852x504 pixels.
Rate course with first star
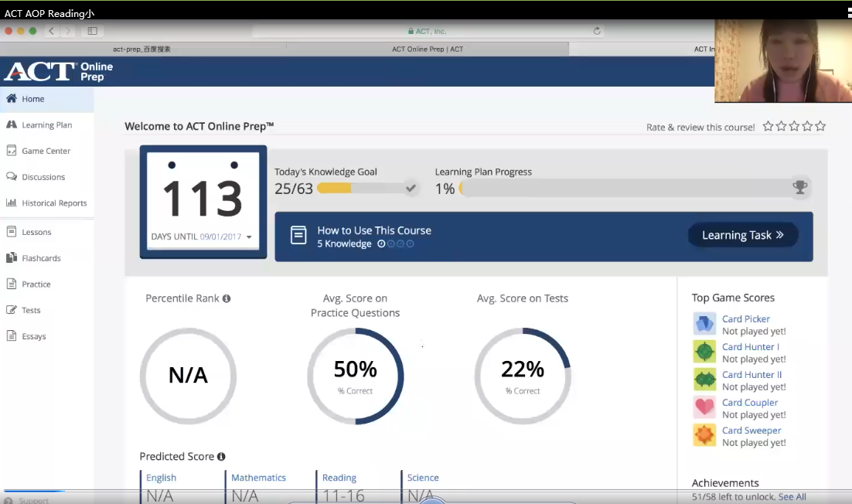coord(768,127)
